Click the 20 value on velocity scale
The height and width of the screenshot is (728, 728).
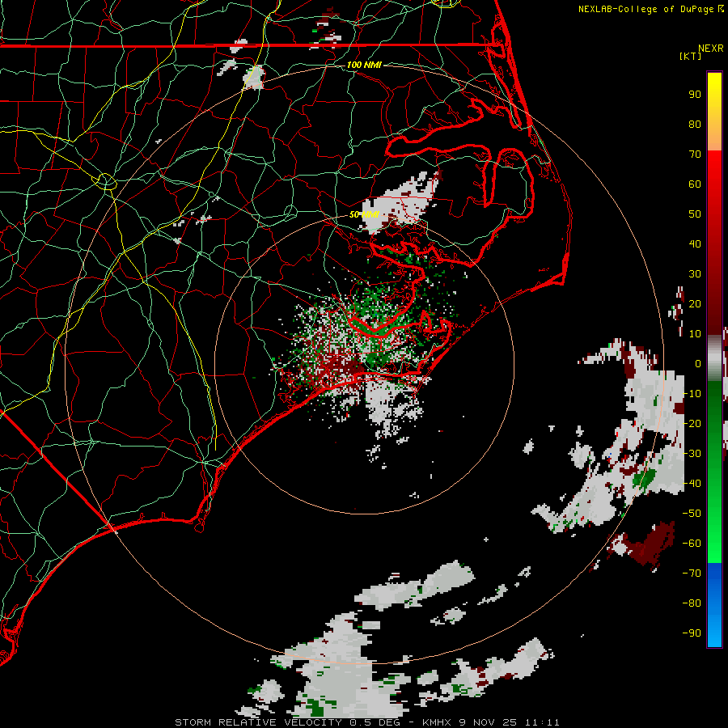695,304
